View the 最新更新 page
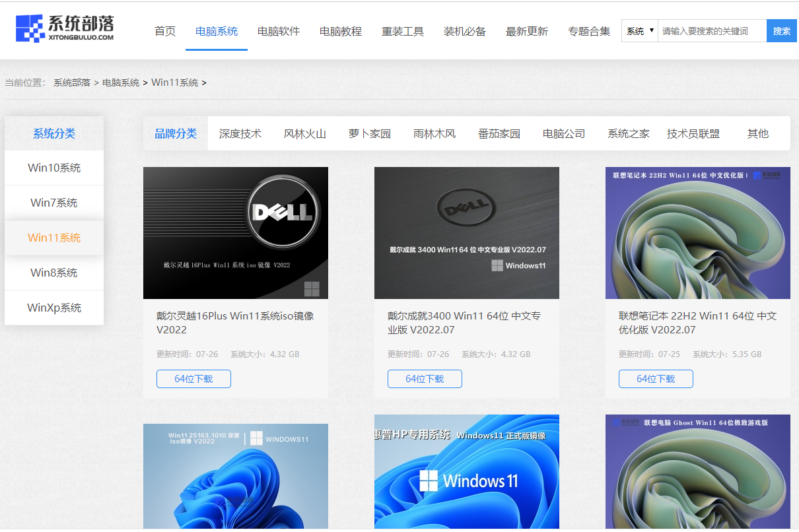The height and width of the screenshot is (532, 799). (x=526, y=30)
